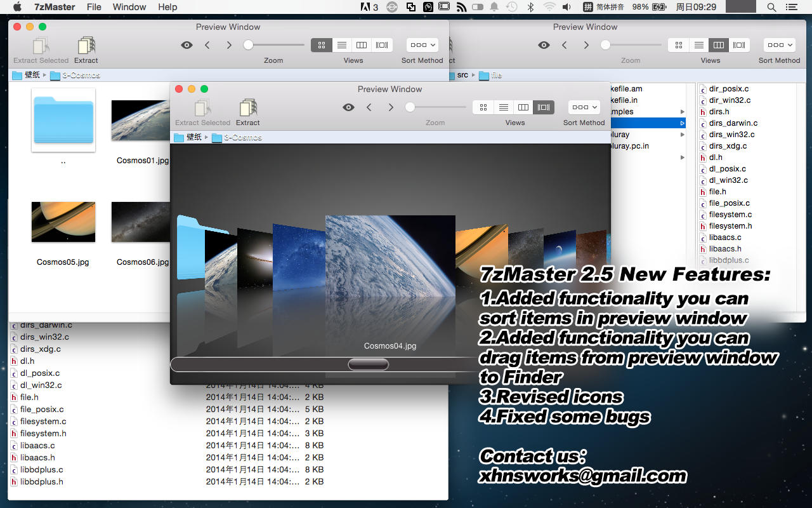812x508 pixels.
Task: Select cover flow view in the front window
Action: tap(544, 107)
